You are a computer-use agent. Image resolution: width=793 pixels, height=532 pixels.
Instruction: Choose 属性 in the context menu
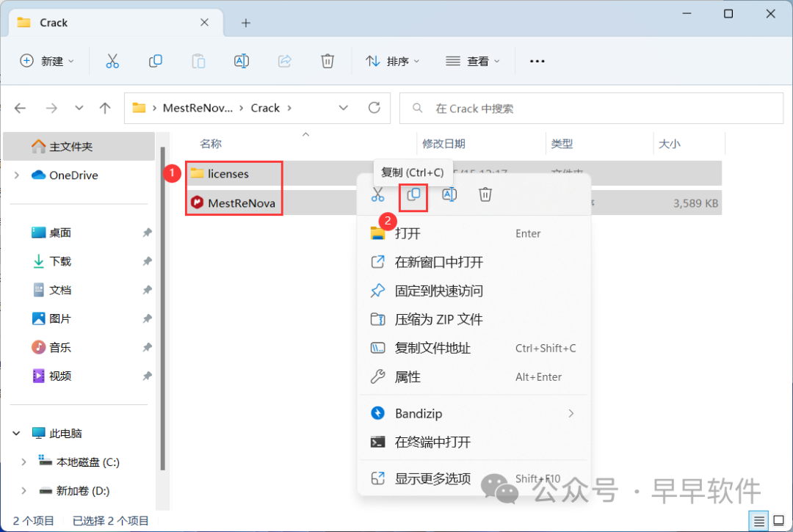coord(408,376)
